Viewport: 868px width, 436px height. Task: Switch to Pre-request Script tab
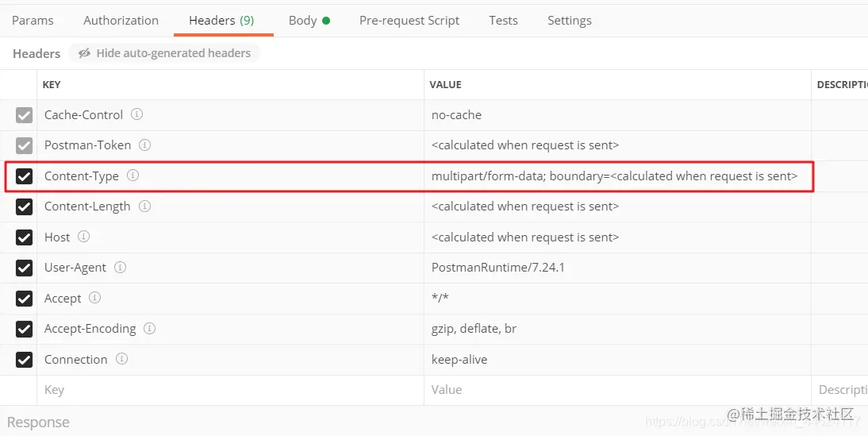409,21
